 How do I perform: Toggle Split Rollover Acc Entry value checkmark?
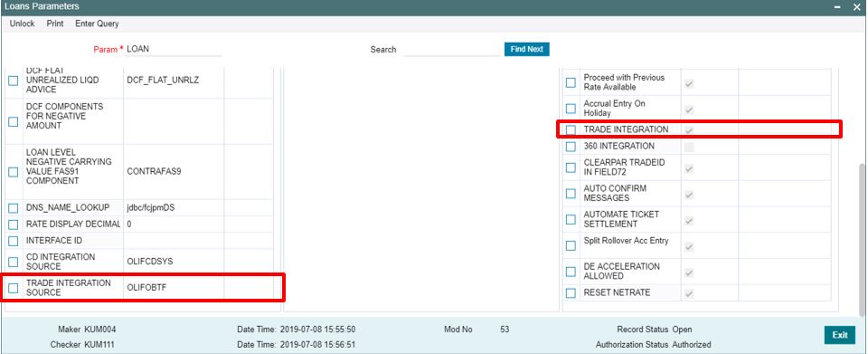tap(689, 246)
